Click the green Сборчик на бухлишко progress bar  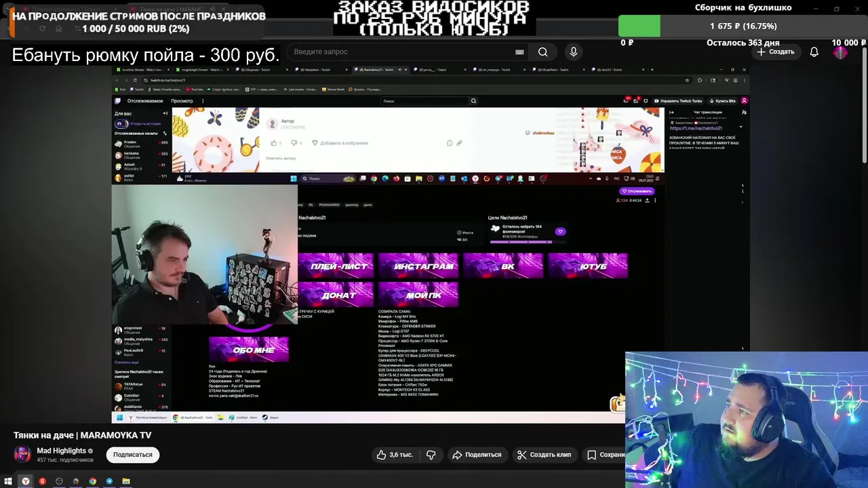tap(639, 26)
